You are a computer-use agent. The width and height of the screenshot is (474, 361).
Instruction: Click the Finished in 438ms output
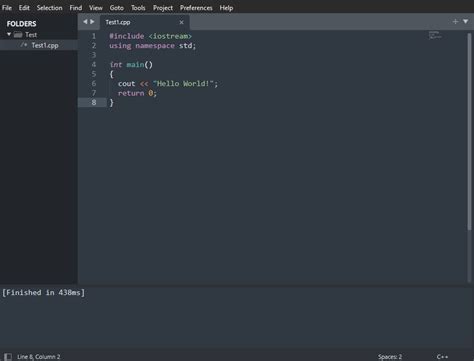pyautogui.click(x=43, y=293)
